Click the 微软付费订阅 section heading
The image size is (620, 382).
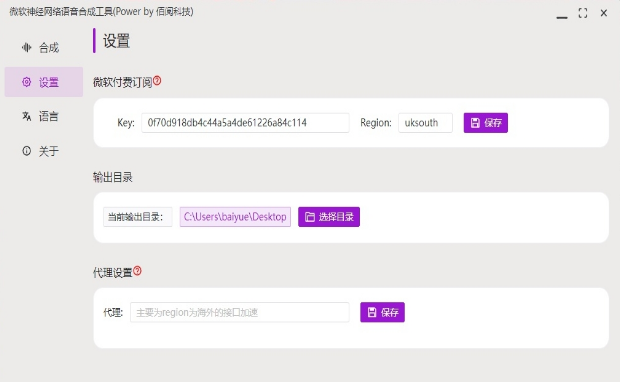point(123,82)
